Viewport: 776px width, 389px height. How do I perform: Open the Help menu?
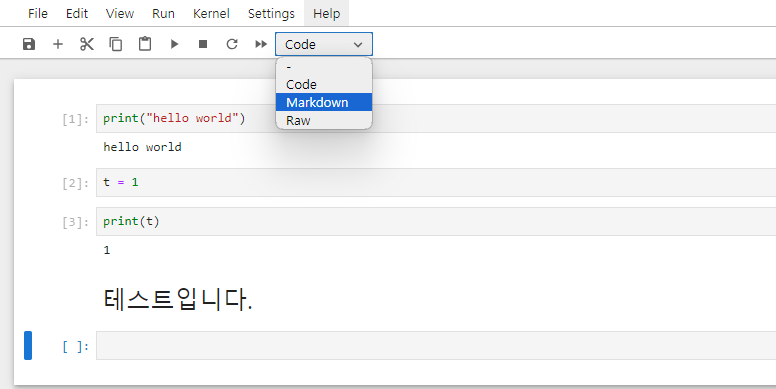(x=327, y=13)
